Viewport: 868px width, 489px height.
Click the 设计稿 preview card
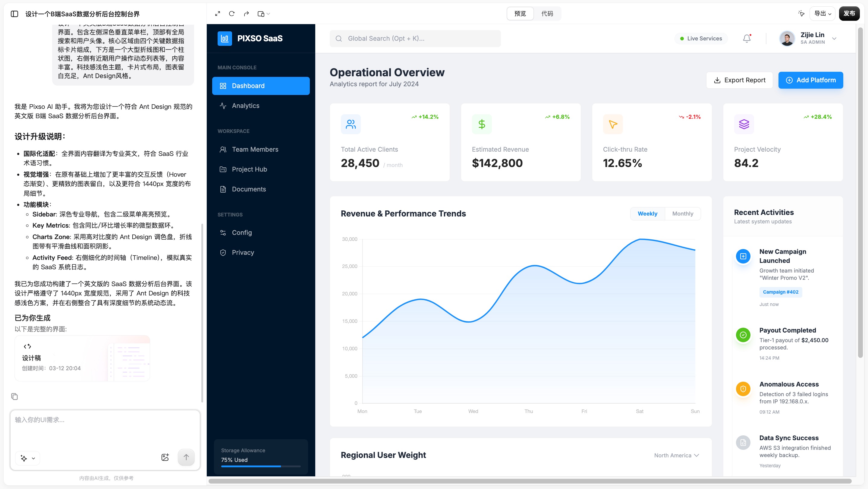pyautogui.click(x=82, y=358)
